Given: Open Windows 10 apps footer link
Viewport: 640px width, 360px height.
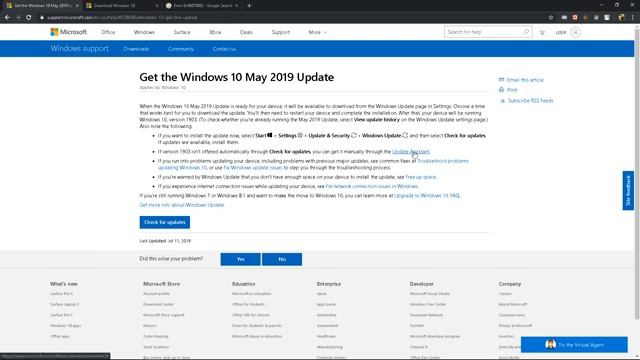Looking at the screenshot, I should point(65,326).
